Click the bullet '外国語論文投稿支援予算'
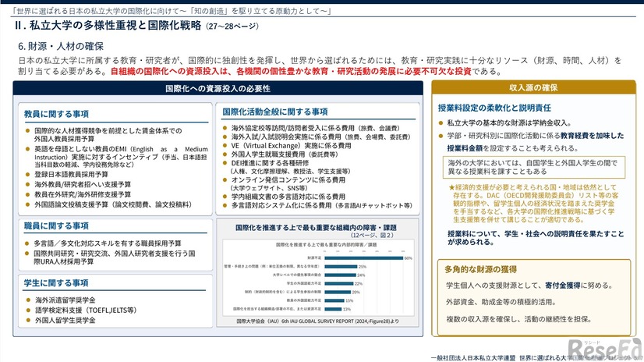 click(x=113, y=204)
